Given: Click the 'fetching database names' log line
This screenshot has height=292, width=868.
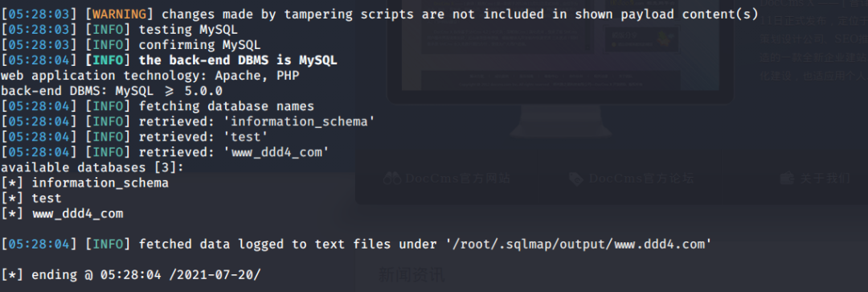Looking at the screenshot, I should tap(158, 106).
